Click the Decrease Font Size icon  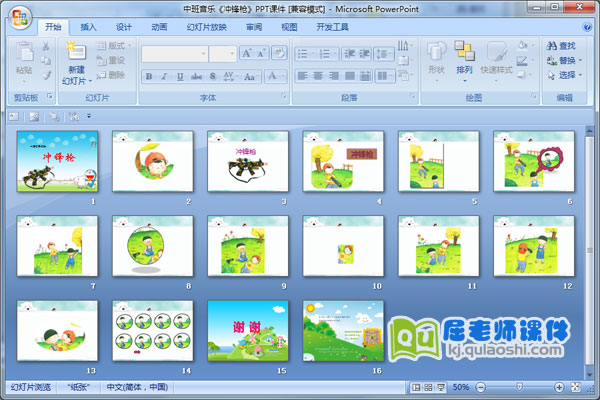(261, 53)
